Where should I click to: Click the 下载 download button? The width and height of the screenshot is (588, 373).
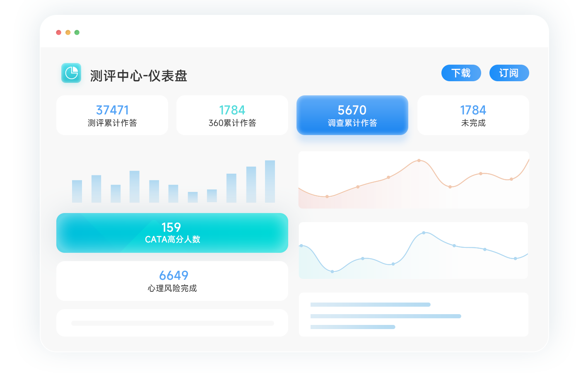pyautogui.click(x=461, y=73)
